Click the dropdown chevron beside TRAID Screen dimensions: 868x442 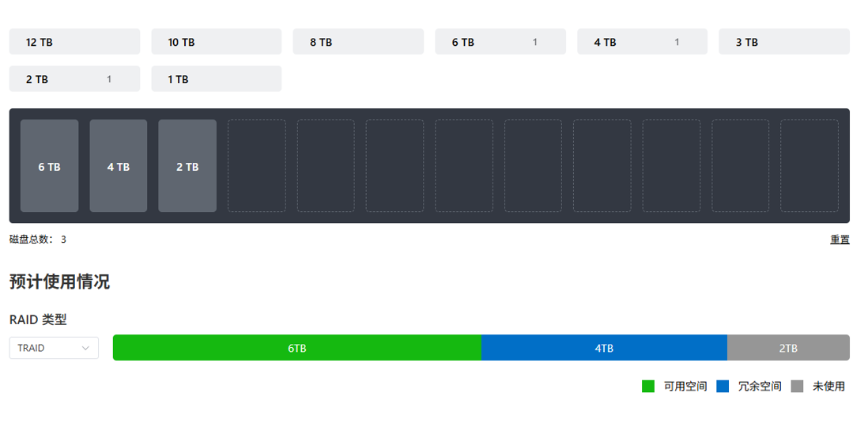pyautogui.click(x=85, y=348)
